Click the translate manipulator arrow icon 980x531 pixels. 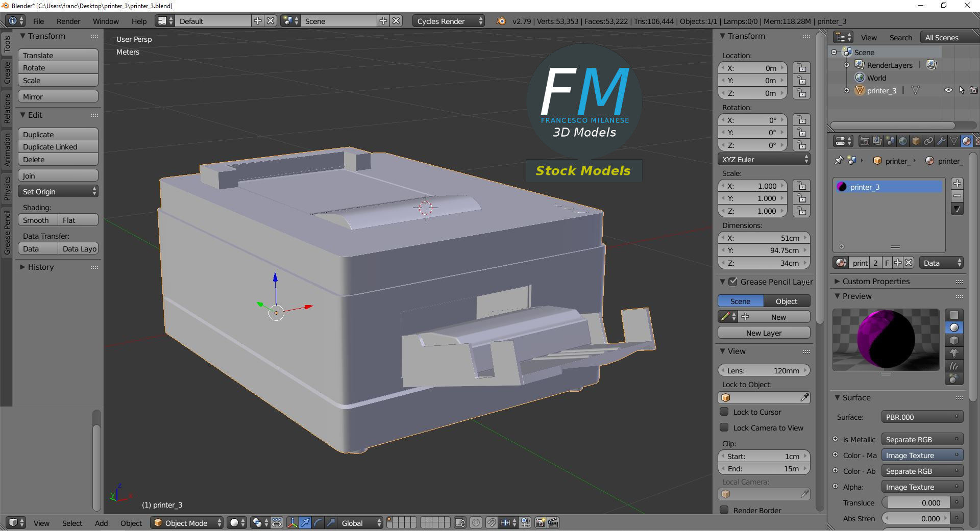[305, 523]
